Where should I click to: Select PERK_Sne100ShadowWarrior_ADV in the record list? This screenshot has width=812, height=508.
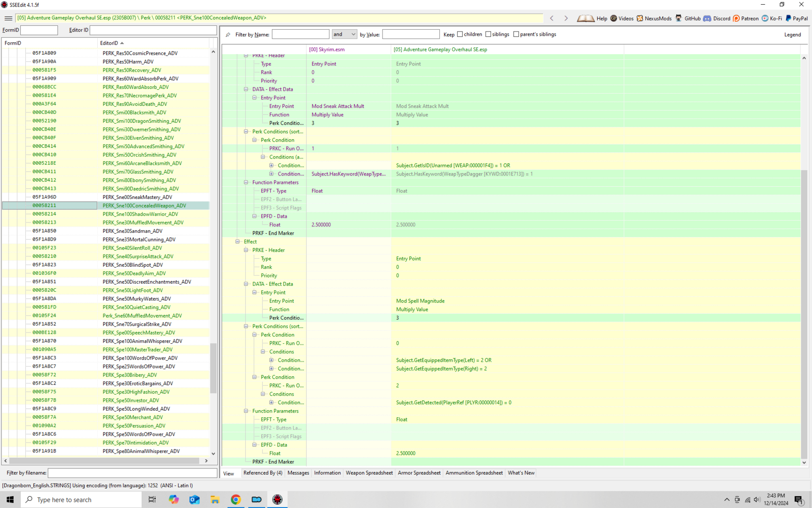tap(140, 214)
